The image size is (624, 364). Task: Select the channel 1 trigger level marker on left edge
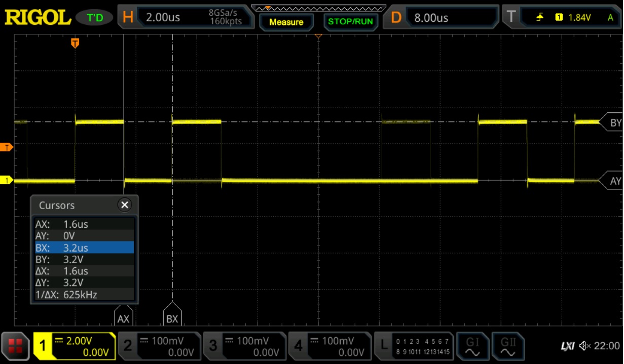7,180
